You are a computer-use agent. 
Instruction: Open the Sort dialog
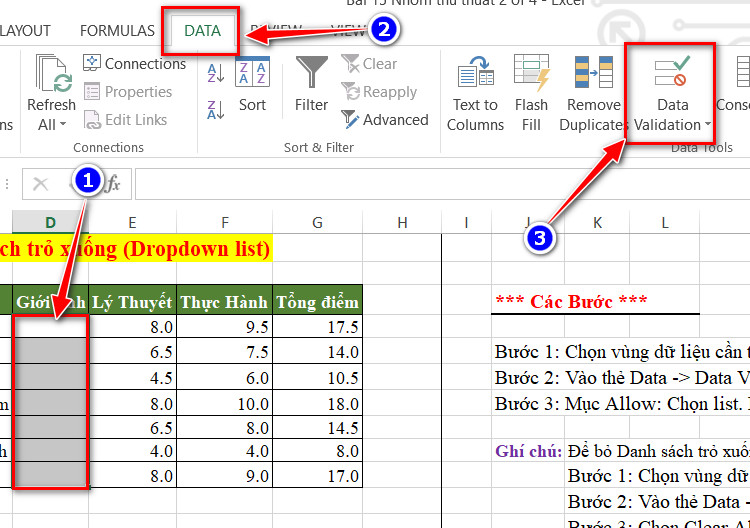tap(253, 84)
